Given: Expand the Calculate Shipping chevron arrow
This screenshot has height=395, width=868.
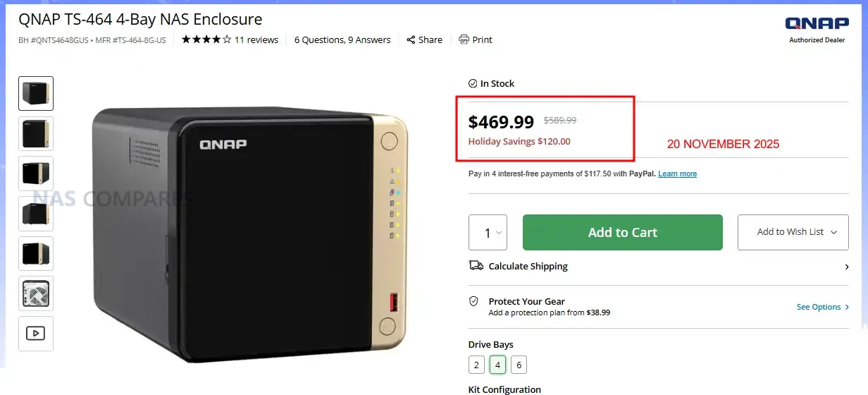Looking at the screenshot, I should [x=846, y=267].
